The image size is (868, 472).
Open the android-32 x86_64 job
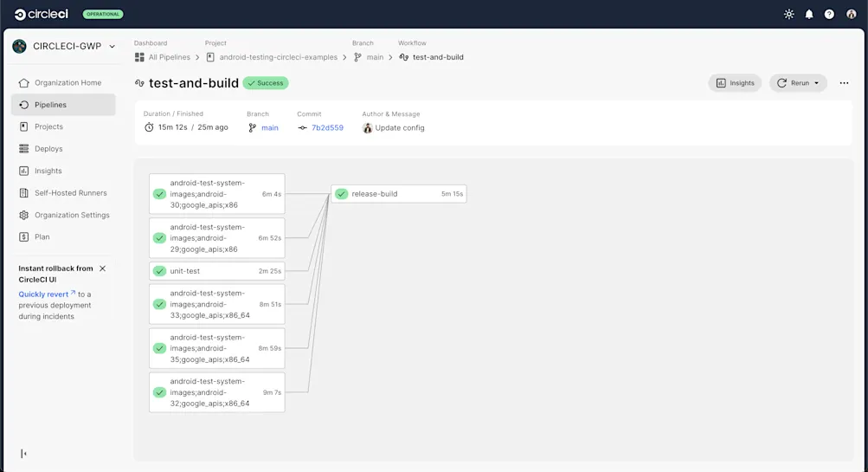(x=217, y=392)
